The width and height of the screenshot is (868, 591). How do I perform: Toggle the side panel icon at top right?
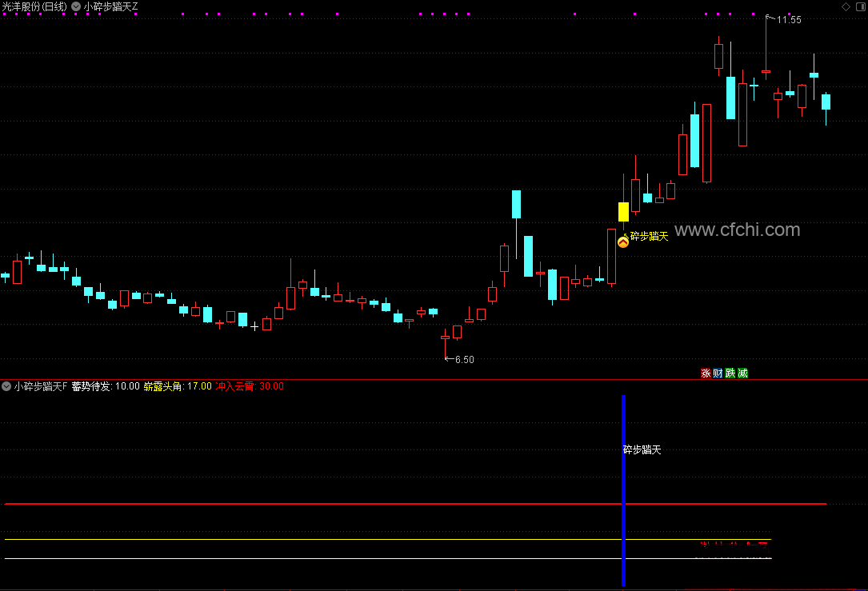(x=862, y=6)
